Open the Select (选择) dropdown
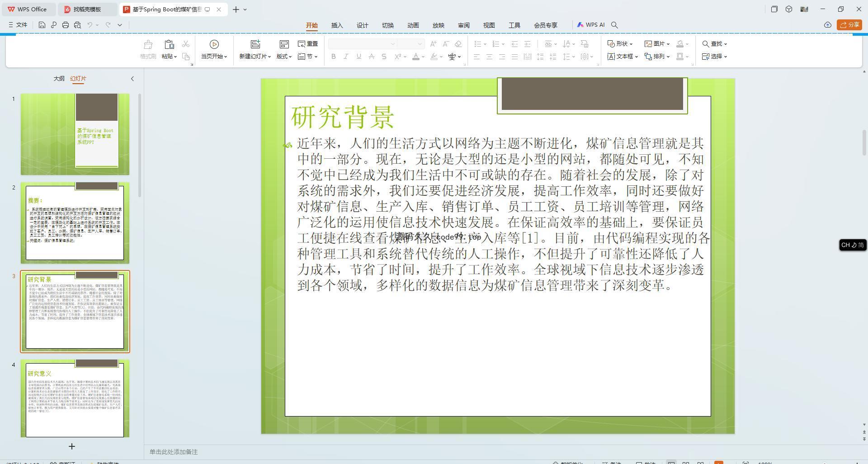The width and height of the screenshot is (868, 464). (x=714, y=57)
